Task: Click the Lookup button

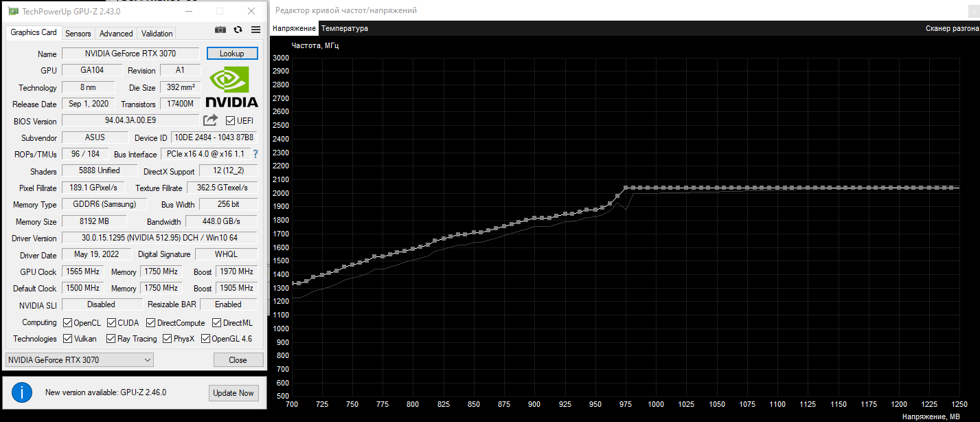Action: tap(232, 54)
